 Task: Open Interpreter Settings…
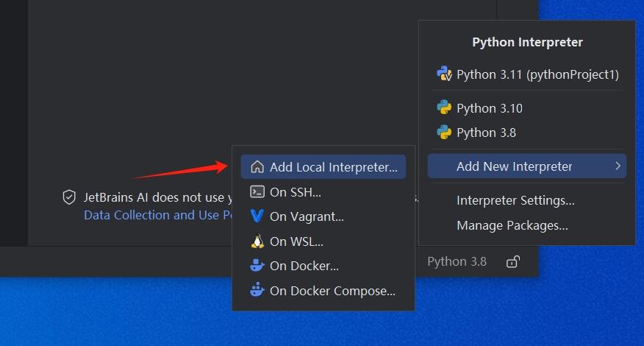tap(527, 200)
